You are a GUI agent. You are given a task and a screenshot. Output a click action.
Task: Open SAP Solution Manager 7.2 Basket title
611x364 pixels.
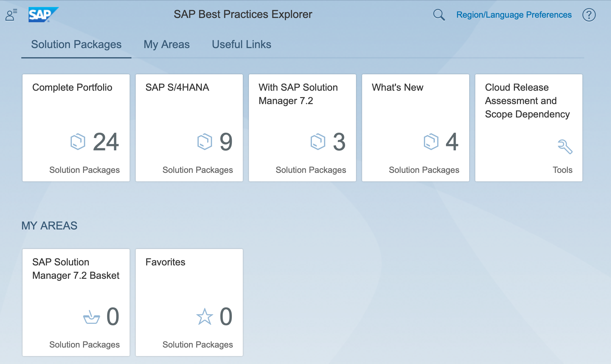[76, 269]
